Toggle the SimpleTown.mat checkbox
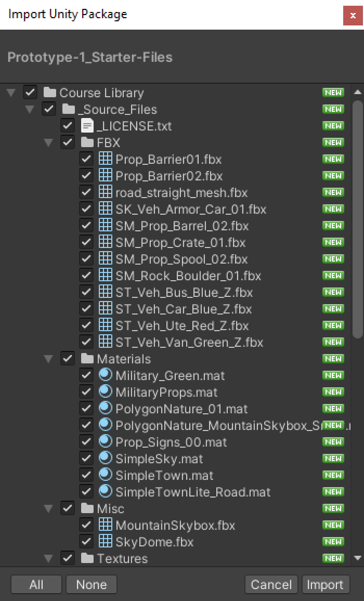 tap(86, 475)
